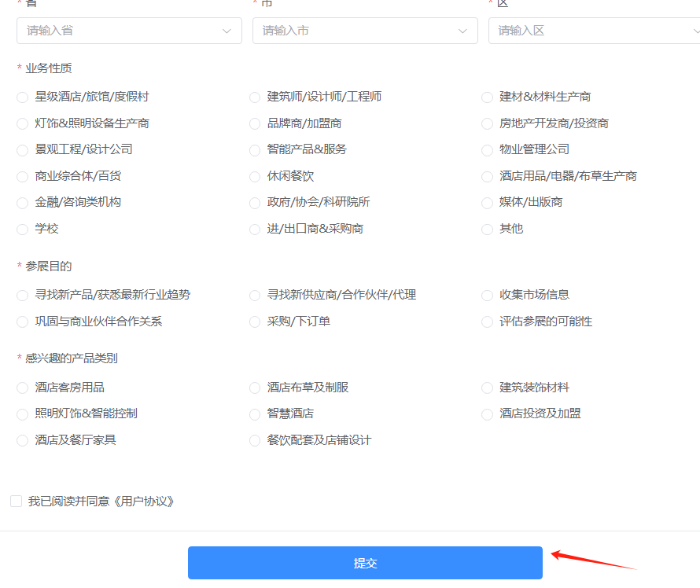The height and width of the screenshot is (588, 700).
Task: Pick 采购/下订单 exhibition purpose
Action: pos(255,322)
